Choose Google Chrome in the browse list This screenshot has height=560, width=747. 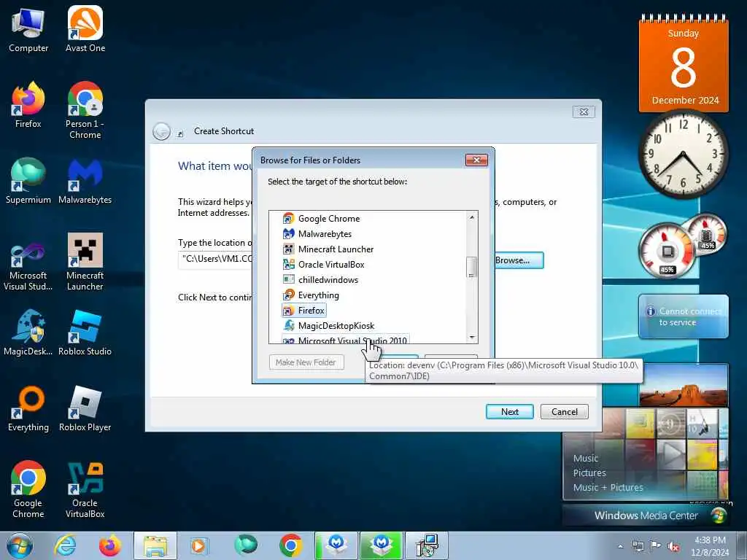329,219
